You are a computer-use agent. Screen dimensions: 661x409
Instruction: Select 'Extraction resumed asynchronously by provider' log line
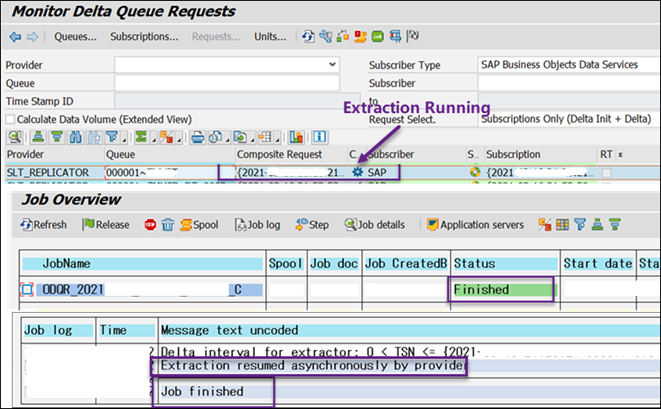coord(313,365)
